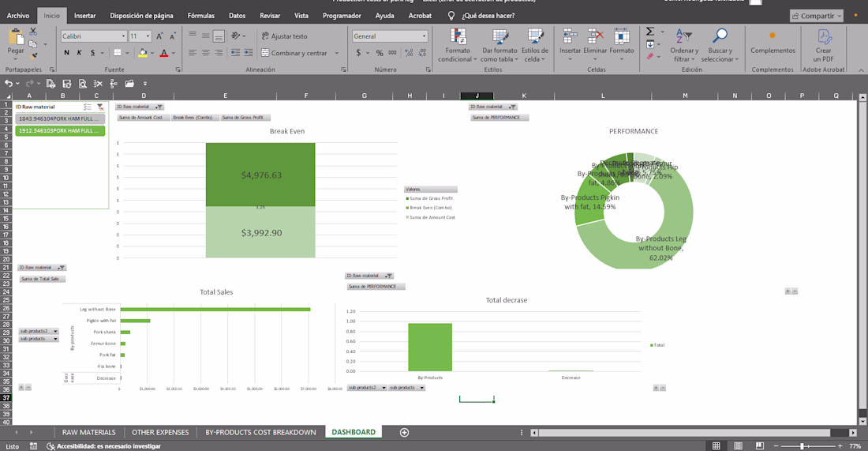Open the Calibri font name dropdown
The height and width of the screenshot is (451, 868).
click(x=124, y=36)
